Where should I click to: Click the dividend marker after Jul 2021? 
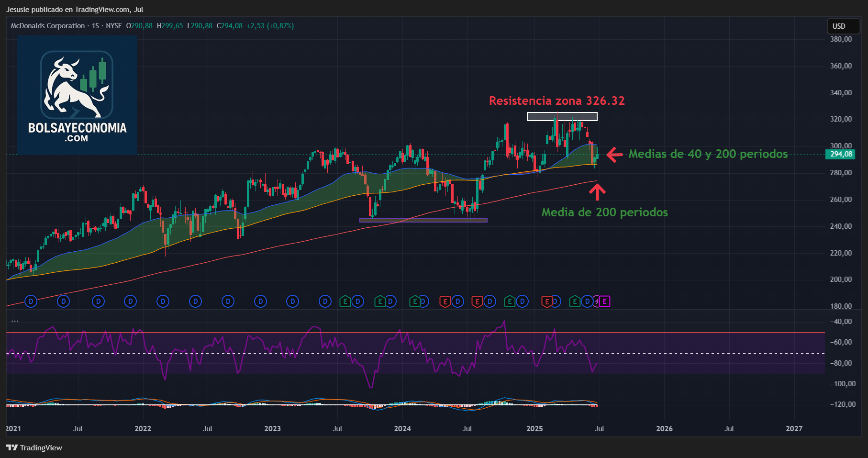coord(98,302)
